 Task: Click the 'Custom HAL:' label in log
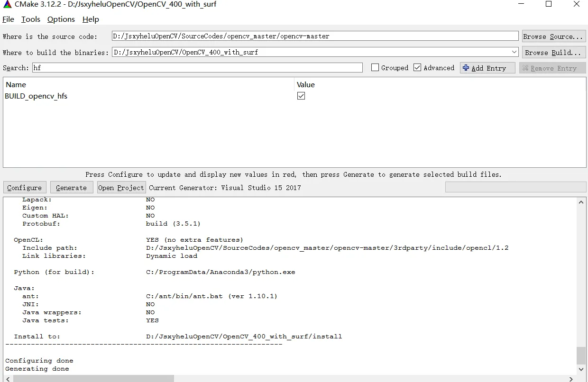[x=46, y=216]
